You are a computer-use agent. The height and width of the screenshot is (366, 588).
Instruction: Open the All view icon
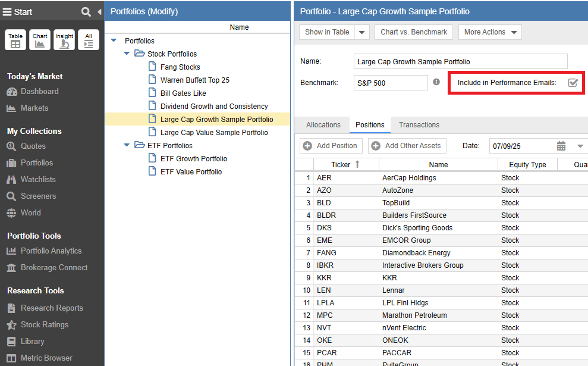click(x=89, y=40)
